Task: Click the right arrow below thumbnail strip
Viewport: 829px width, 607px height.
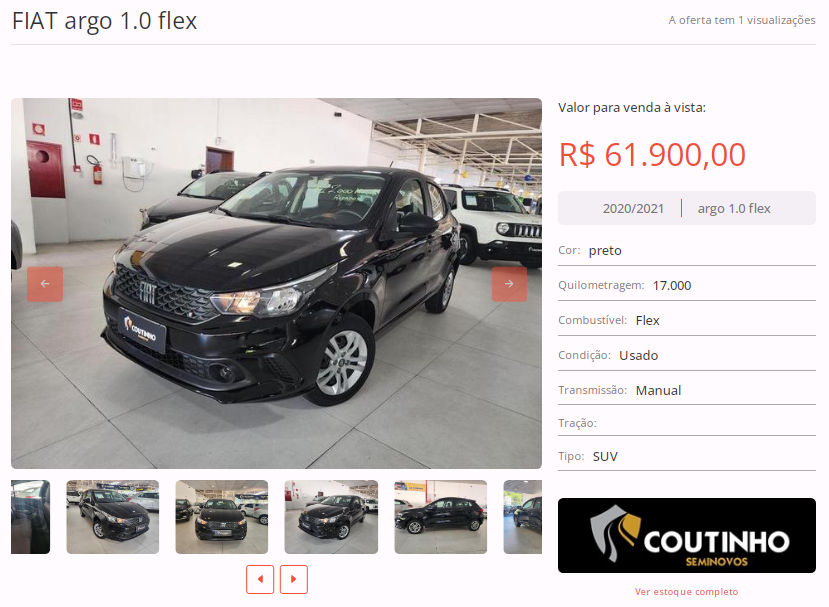Action: (293, 579)
